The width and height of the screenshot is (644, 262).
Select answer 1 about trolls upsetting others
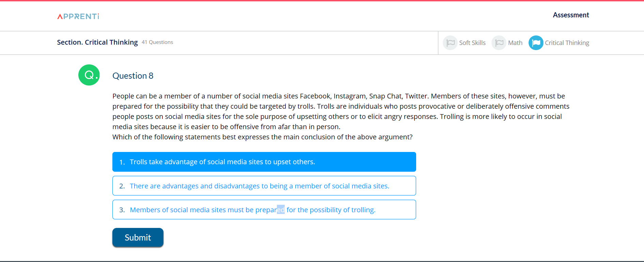click(x=264, y=162)
